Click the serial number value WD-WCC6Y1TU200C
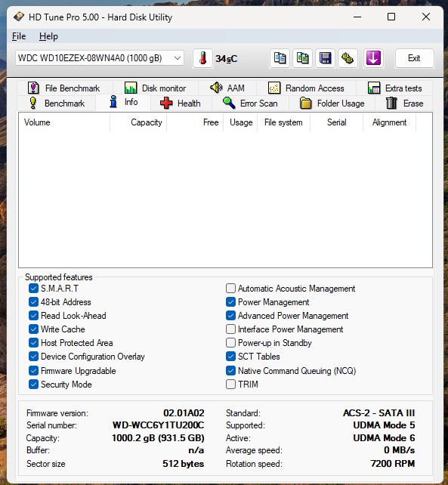The height and width of the screenshot is (485, 448). tap(158, 425)
